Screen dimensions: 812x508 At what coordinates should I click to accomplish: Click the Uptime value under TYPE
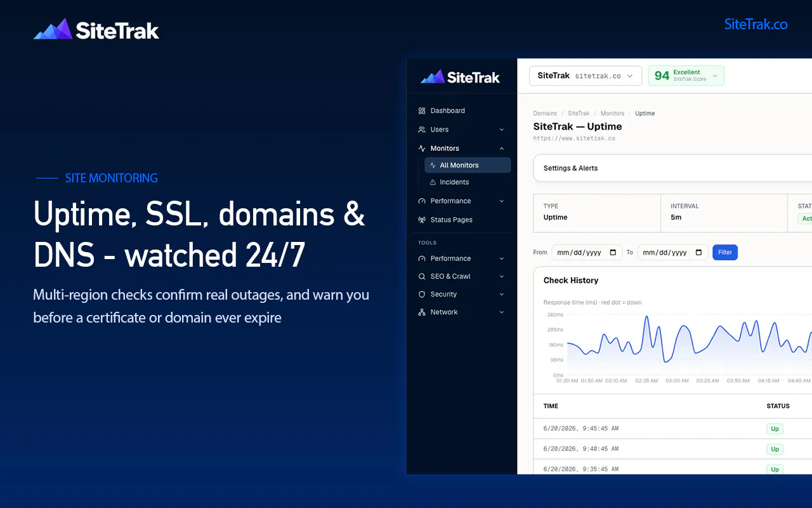556,218
